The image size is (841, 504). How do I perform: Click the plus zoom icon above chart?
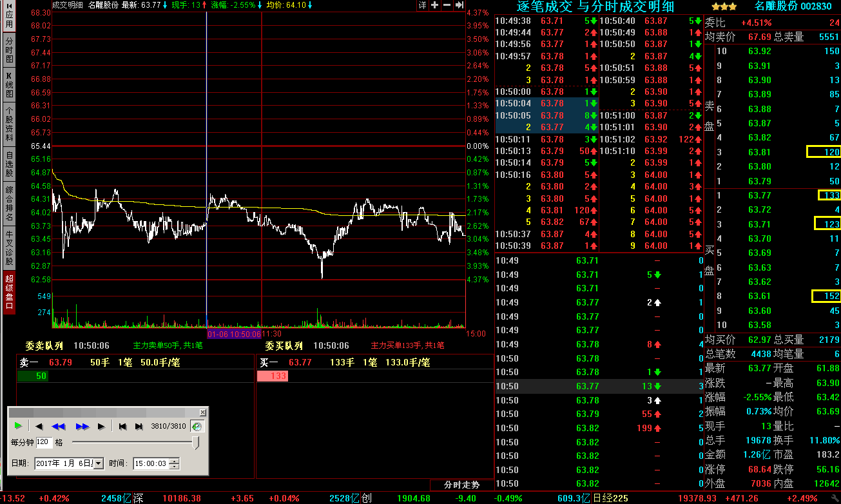(x=435, y=5)
